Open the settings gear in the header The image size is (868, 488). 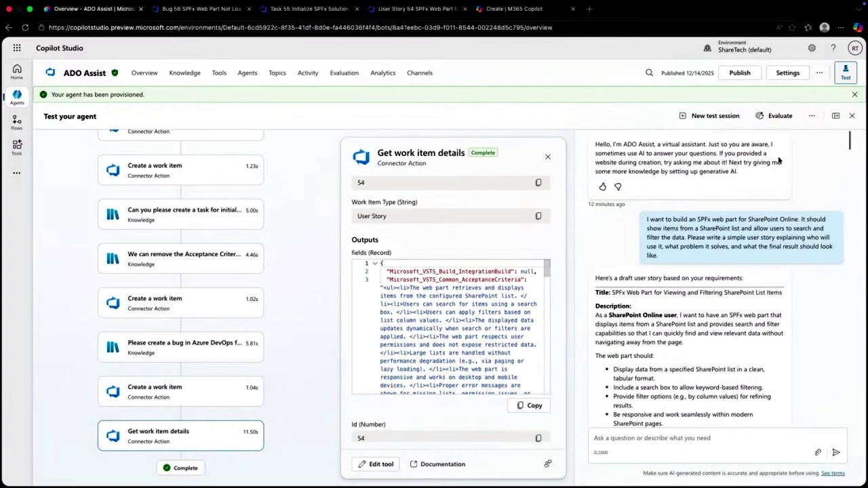[x=812, y=48]
